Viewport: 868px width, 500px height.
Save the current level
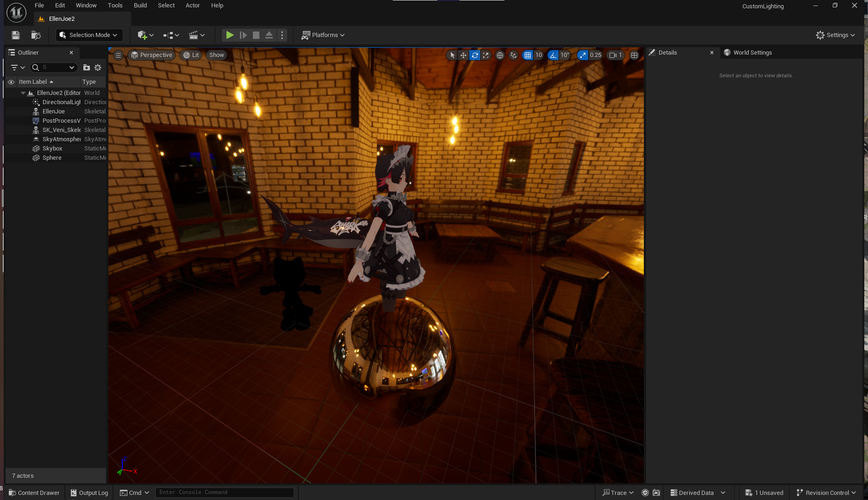point(16,35)
